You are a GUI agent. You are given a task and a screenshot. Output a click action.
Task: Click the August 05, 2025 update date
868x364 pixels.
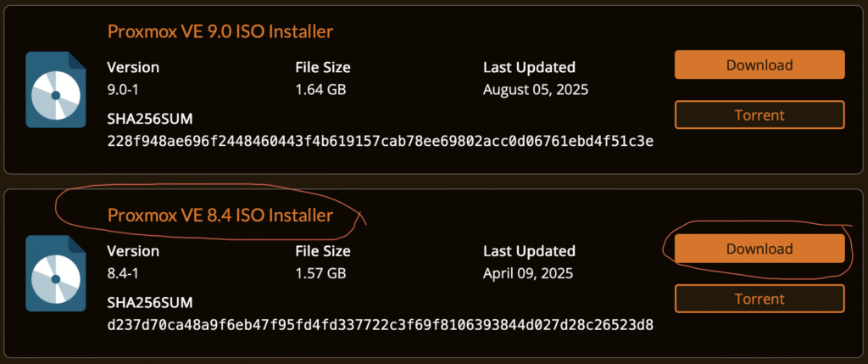point(535,89)
